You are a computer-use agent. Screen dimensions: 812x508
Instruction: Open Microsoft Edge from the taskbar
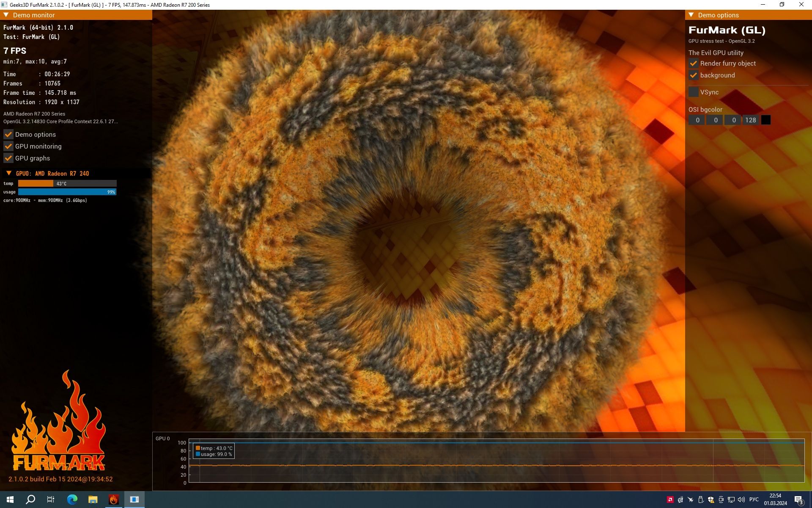pyautogui.click(x=72, y=500)
